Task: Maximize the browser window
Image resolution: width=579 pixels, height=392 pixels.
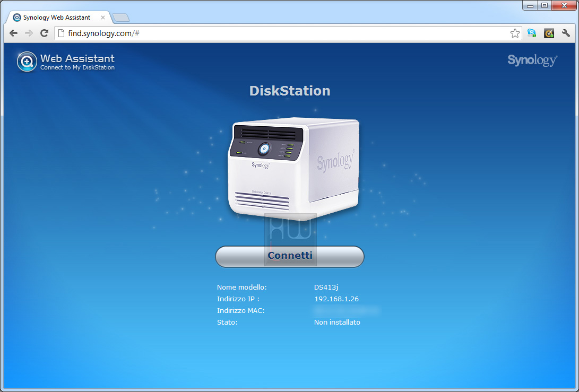Action: pos(545,5)
